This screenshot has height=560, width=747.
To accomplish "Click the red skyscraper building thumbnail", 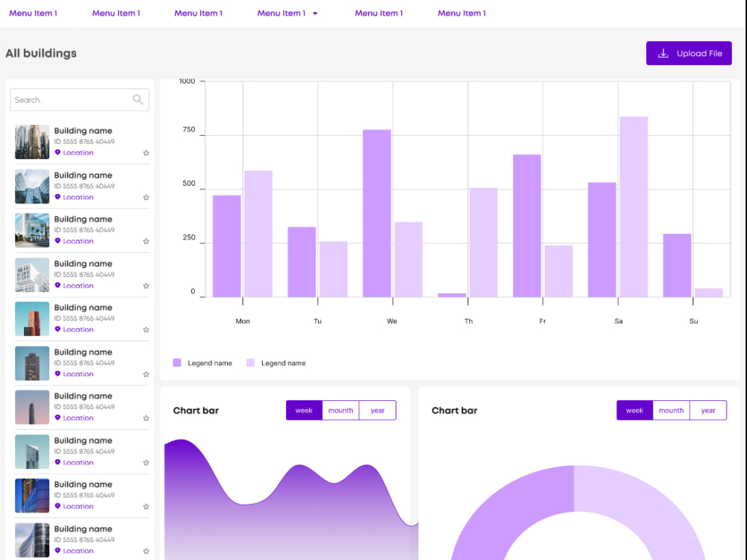I will pyautogui.click(x=31, y=319).
